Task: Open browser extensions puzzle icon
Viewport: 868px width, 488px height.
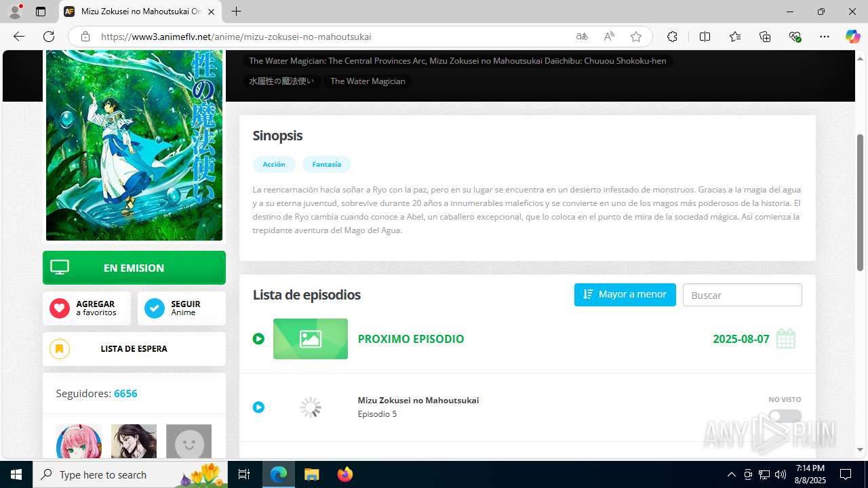Action: click(672, 37)
